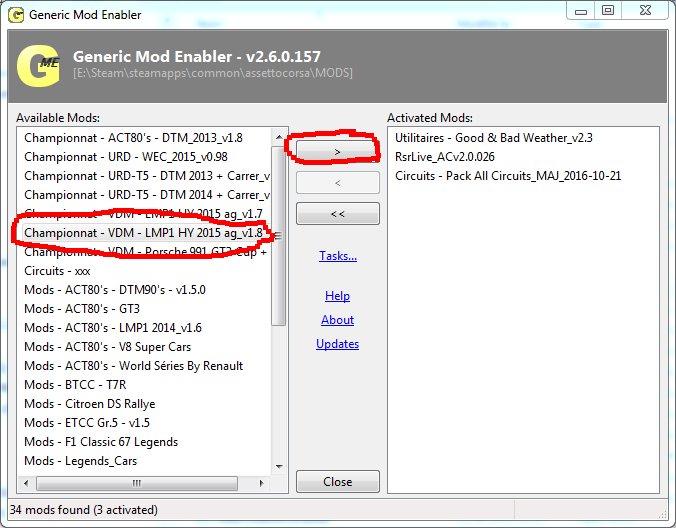The width and height of the screenshot is (676, 528).
Task: Click the vertical scrollbar thumb in Available Mods
Action: 279,236
